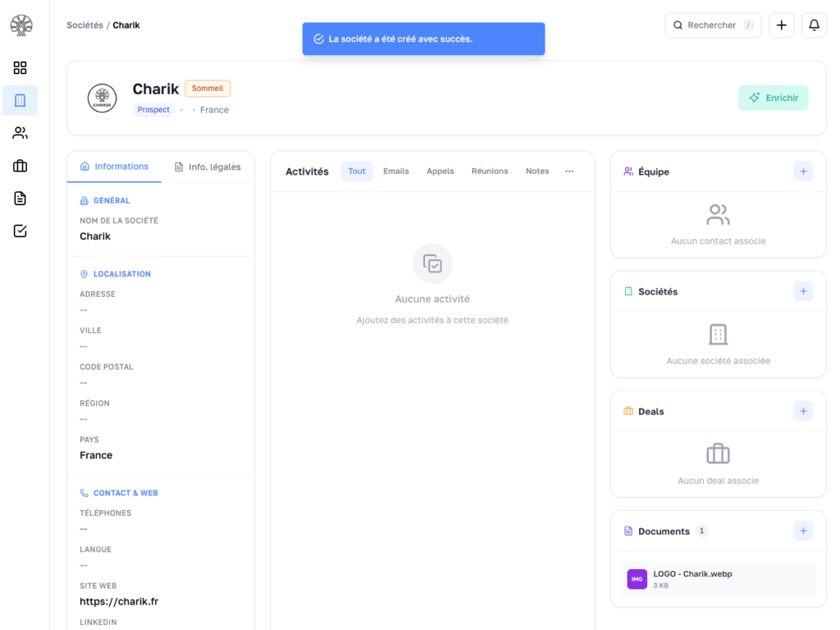This screenshot has width=840, height=630.
Task: Click the notifications bell icon
Action: 814,25
